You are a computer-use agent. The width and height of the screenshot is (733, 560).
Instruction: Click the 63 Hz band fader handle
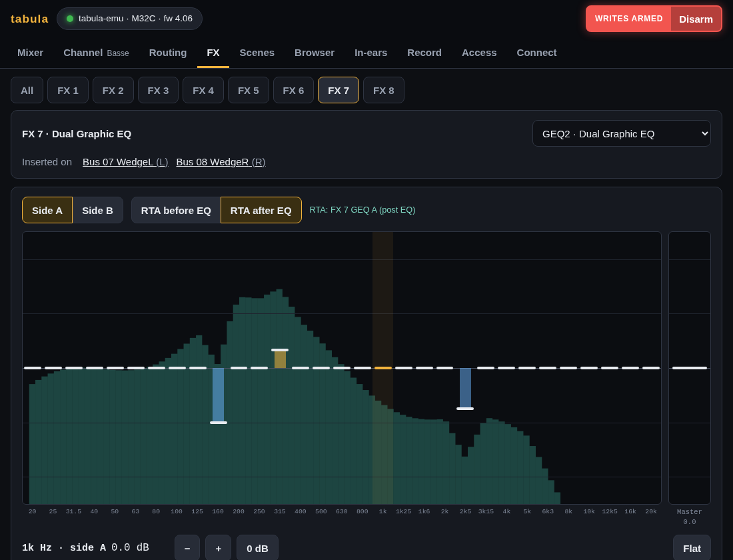(135, 368)
